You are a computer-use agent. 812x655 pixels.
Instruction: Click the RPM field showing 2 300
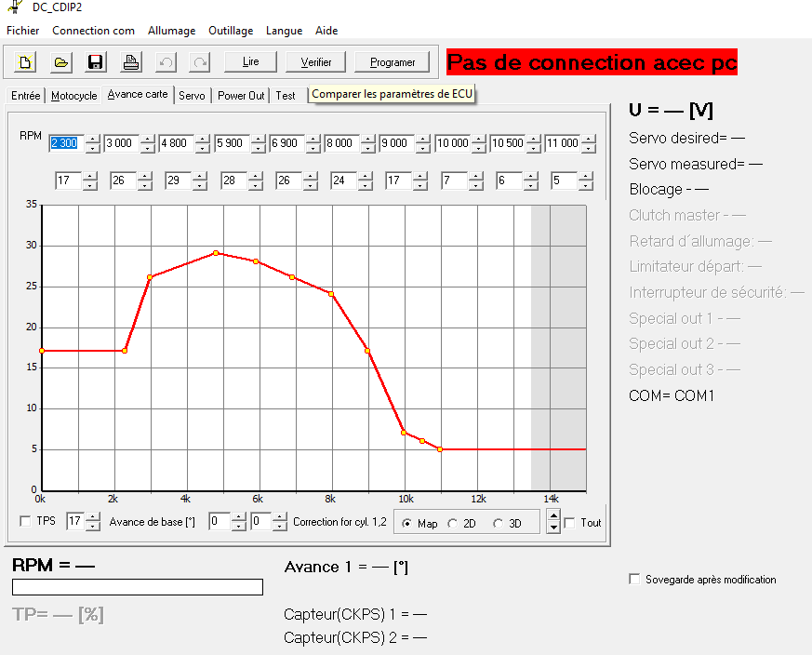[x=67, y=143]
